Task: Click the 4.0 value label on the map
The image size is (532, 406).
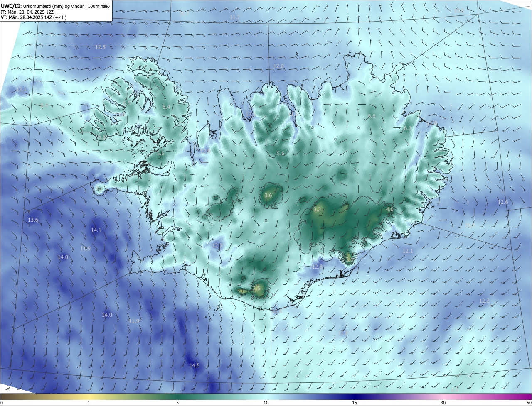Action: 389,210
